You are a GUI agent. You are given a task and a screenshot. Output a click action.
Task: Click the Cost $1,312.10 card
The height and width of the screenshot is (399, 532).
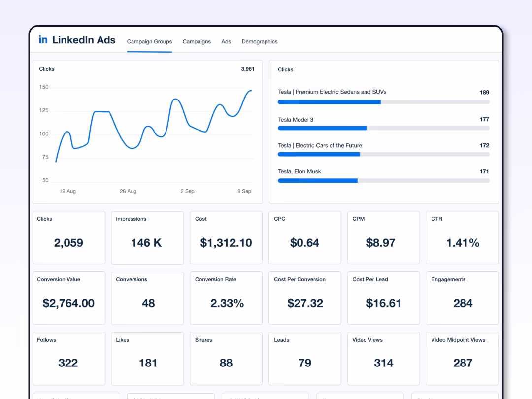click(x=226, y=237)
